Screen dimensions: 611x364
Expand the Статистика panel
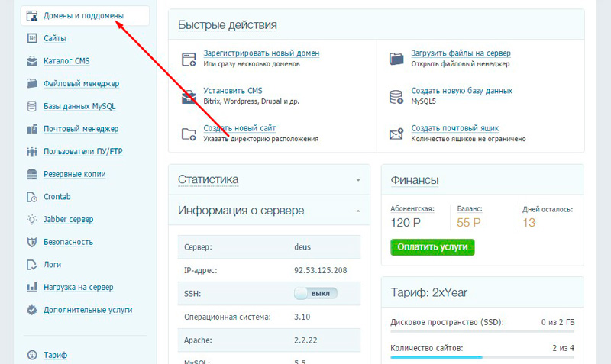(x=357, y=180)
